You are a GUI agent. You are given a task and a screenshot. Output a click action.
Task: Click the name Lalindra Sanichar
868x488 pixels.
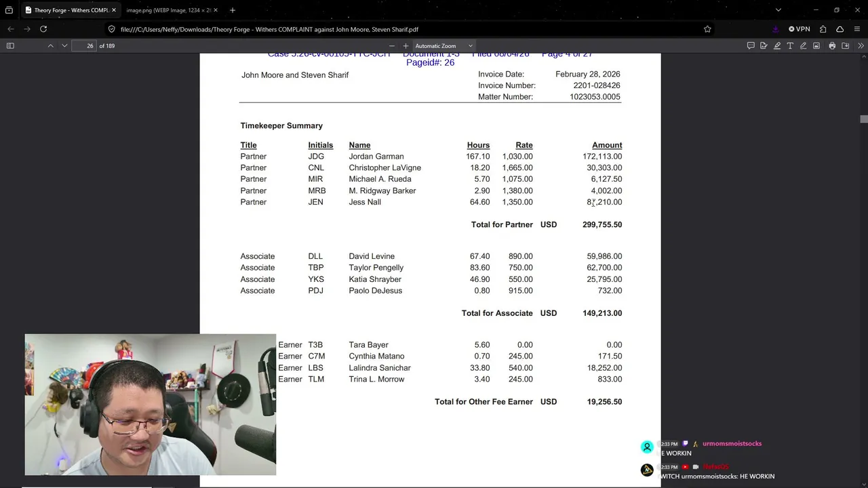(380, 368)
